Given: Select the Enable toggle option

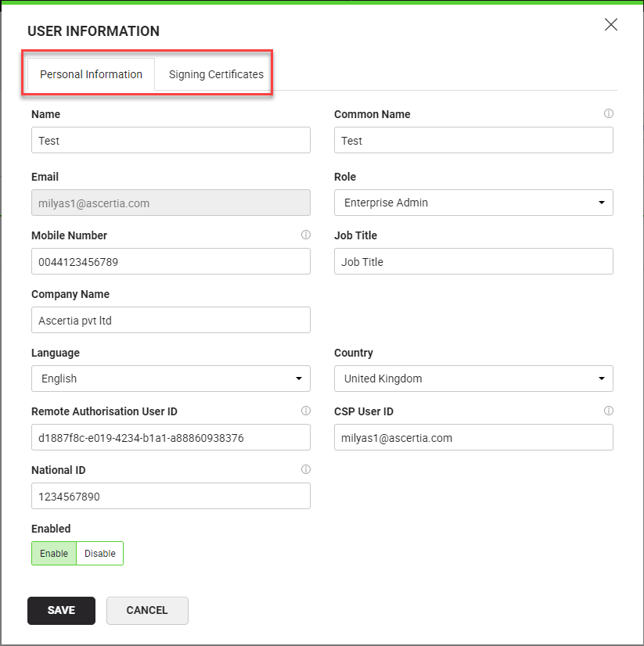Looking at the screenshot, I should (x=54, y=554).
